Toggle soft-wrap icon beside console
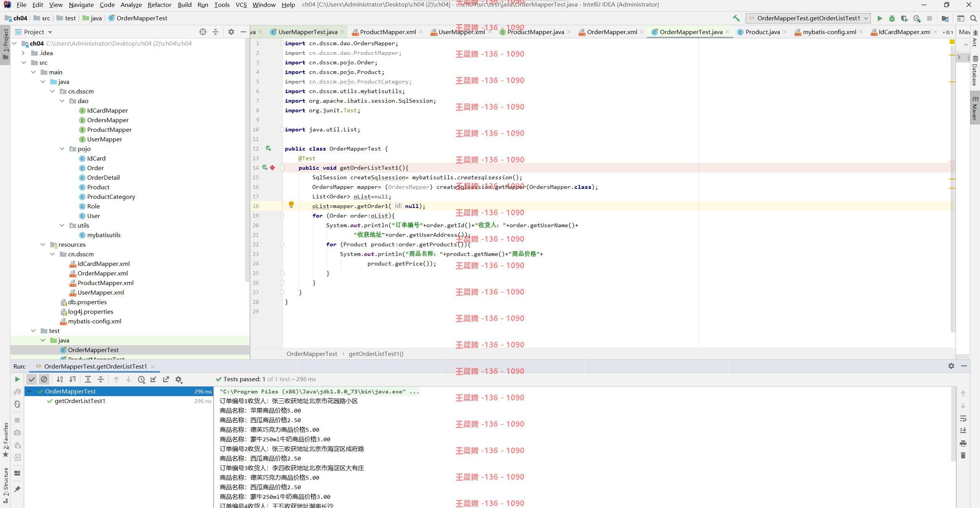This screenshot has width=980, height=508. point(963,418)
